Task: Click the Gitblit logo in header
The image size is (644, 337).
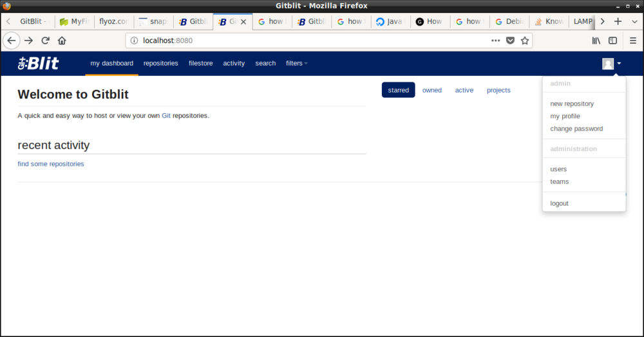Action: coord(38,63)
